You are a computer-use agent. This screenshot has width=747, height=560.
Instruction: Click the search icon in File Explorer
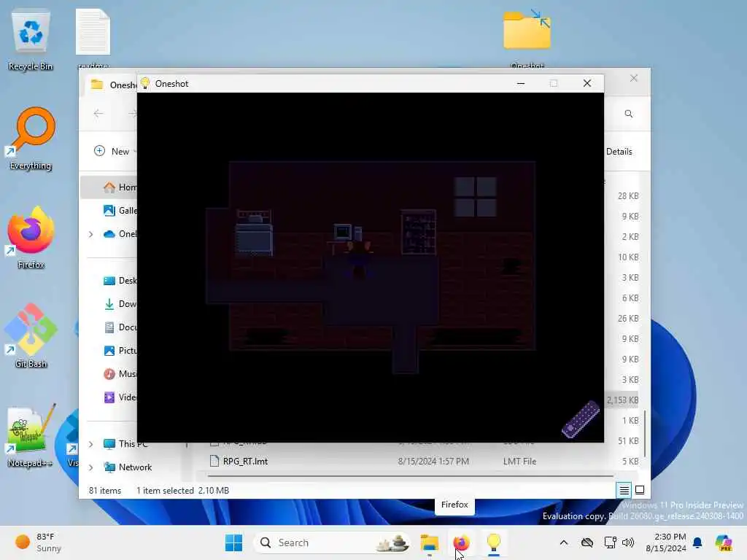(628, 114)
